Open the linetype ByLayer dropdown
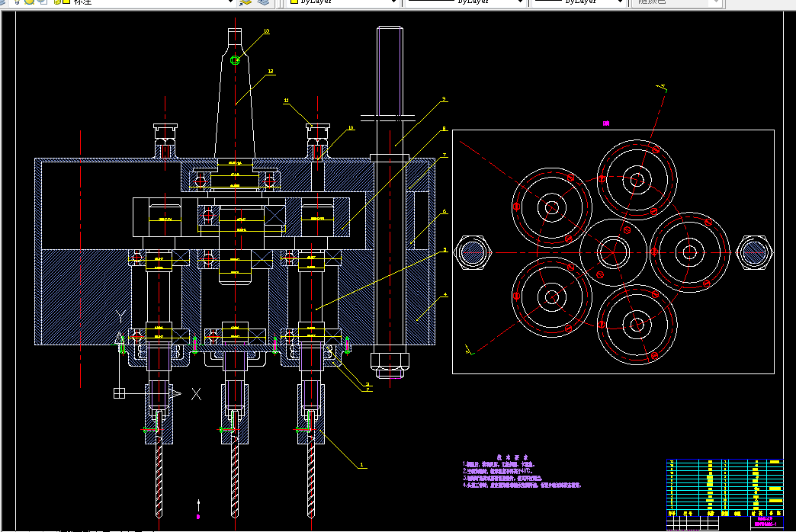Viewport: 796px width, 532px height. pos(466,2)
